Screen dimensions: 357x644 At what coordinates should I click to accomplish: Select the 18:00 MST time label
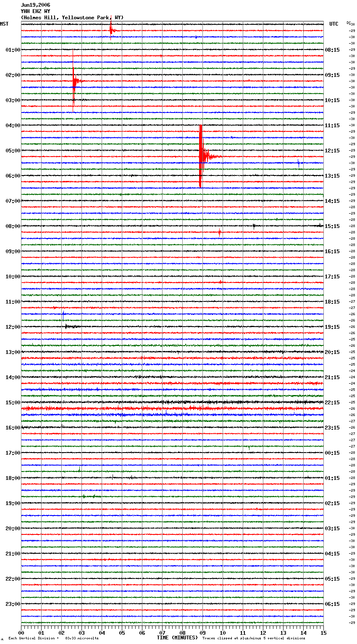click(x=13, y=478)
